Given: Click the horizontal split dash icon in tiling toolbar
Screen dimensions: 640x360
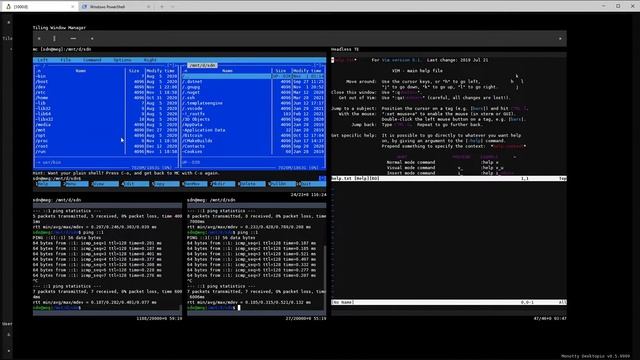Looking at the screenshot, I should point(73,38).
